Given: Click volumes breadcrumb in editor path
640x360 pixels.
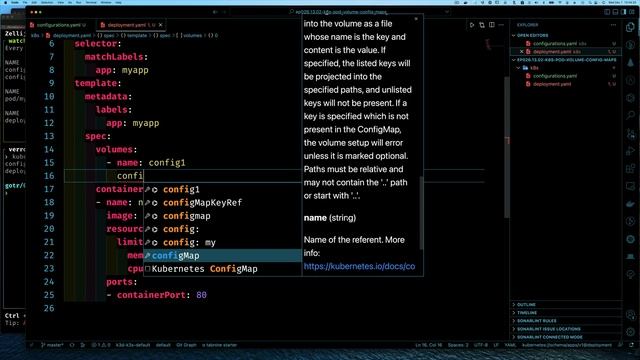Looking at the screenshot, I should [189, 36].
